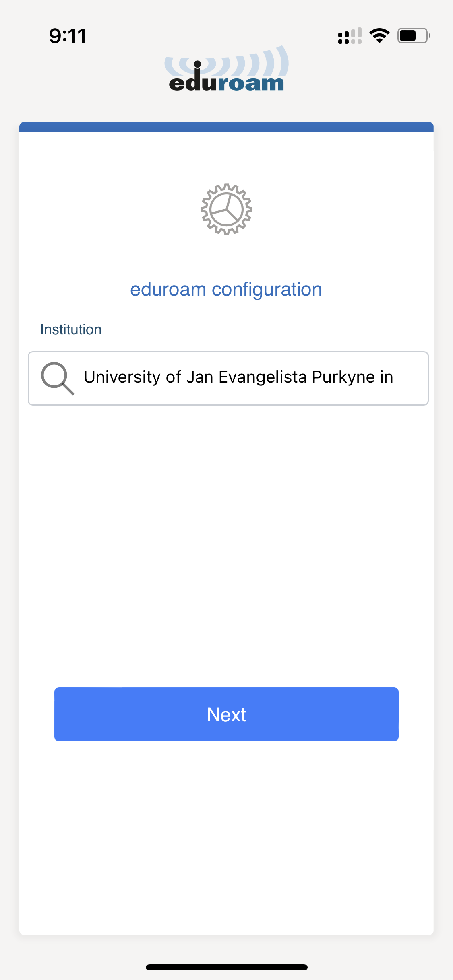
Task: Tap the word "Purkyne" in the institution field
Action: click(343, 377)
